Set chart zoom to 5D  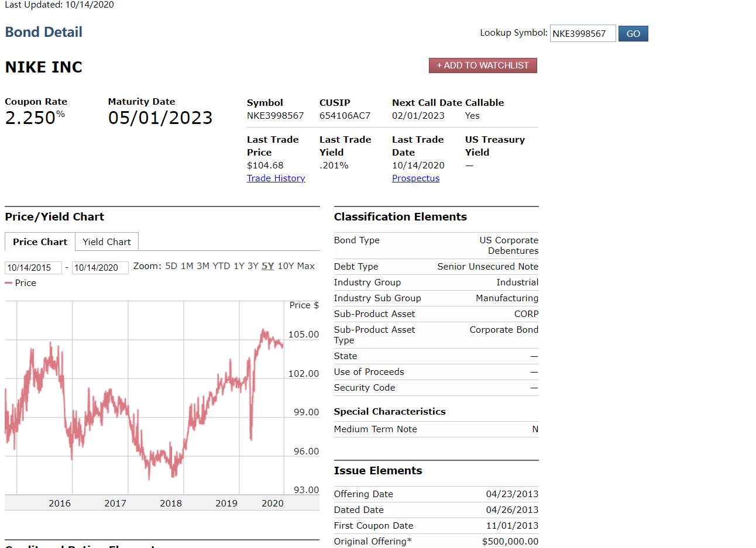point(171,266)
